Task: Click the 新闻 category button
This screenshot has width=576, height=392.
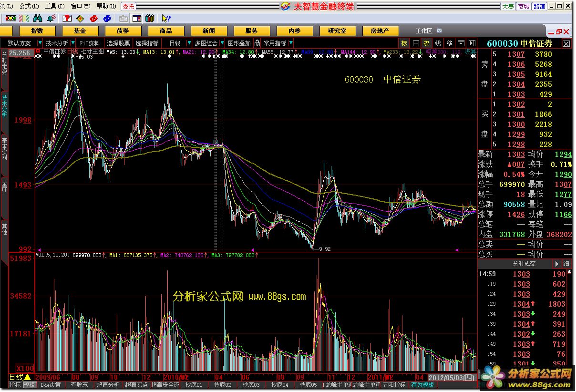Action: tap(208, 31)
